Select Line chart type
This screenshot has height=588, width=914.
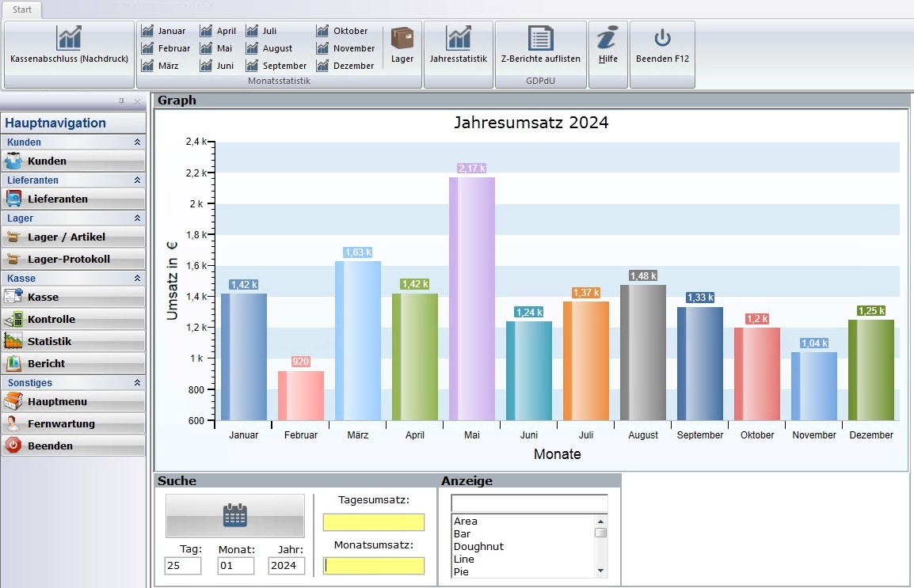pyautogui.click(x=523, y=560)
